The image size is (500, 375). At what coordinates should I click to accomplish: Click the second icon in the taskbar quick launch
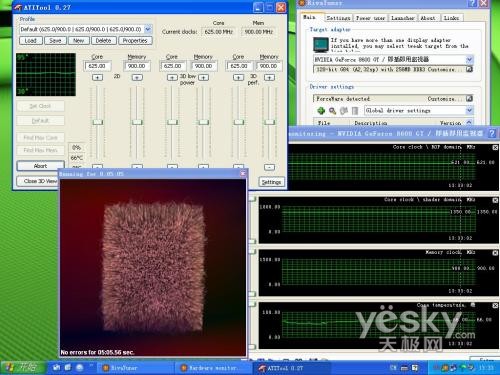68,367
